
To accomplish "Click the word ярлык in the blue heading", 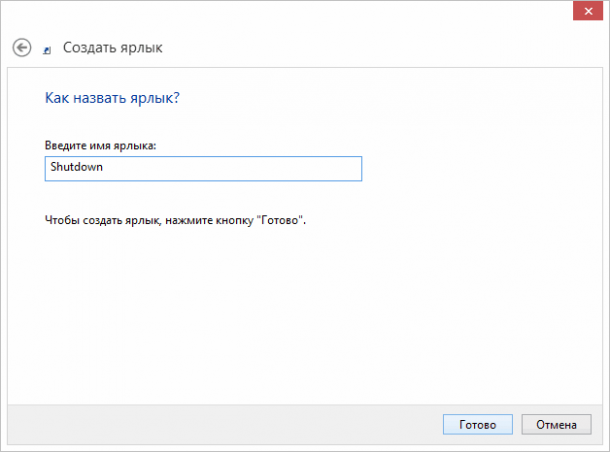I will pyautogui.click(x=151, y=99).
